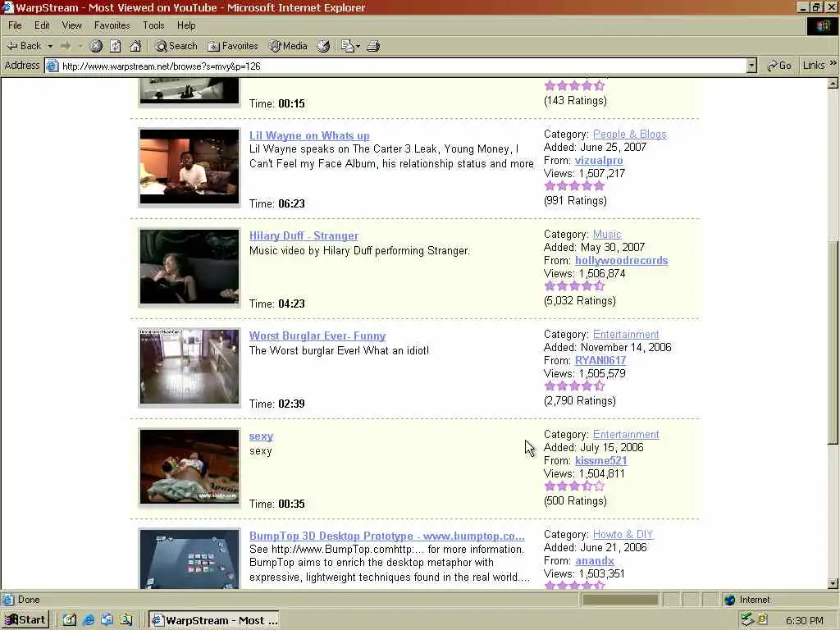Click the Forward arrow toolbar button
The image size is (840, 630).
[x=66, y=46]
